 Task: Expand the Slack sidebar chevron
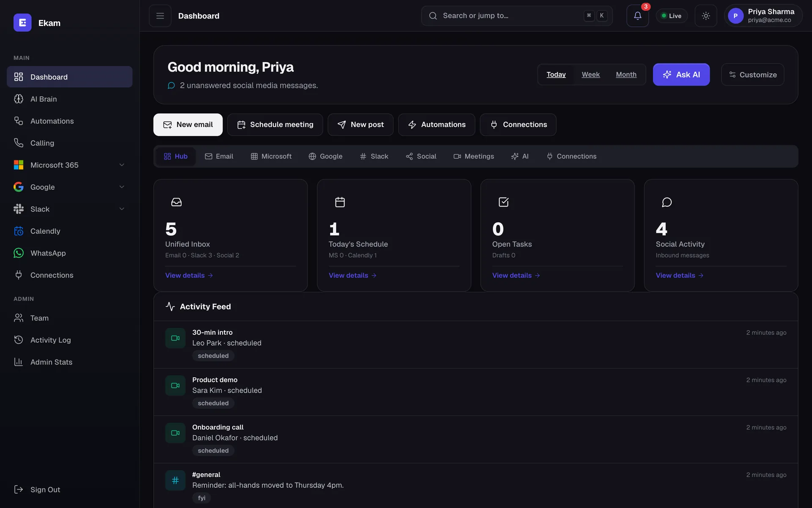point(122,209)
